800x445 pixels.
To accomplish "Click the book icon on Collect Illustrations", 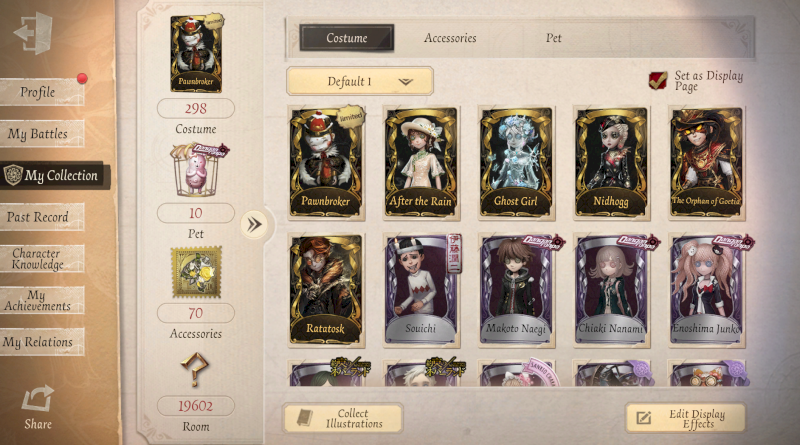I will (x=305, y=418).
